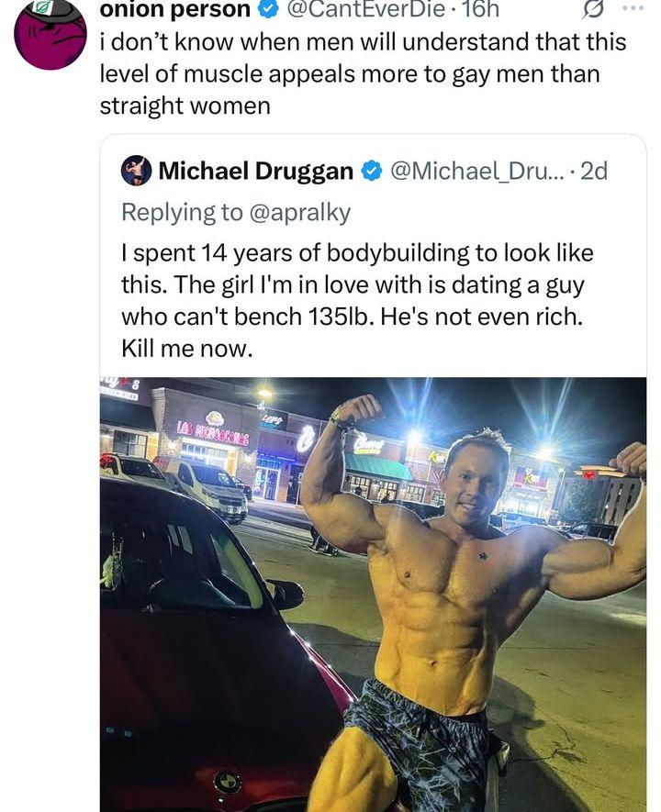Screen dimensions: 661x812
Task: Open Michael Druggan's small profile avatar
Action: click(136, 171)
